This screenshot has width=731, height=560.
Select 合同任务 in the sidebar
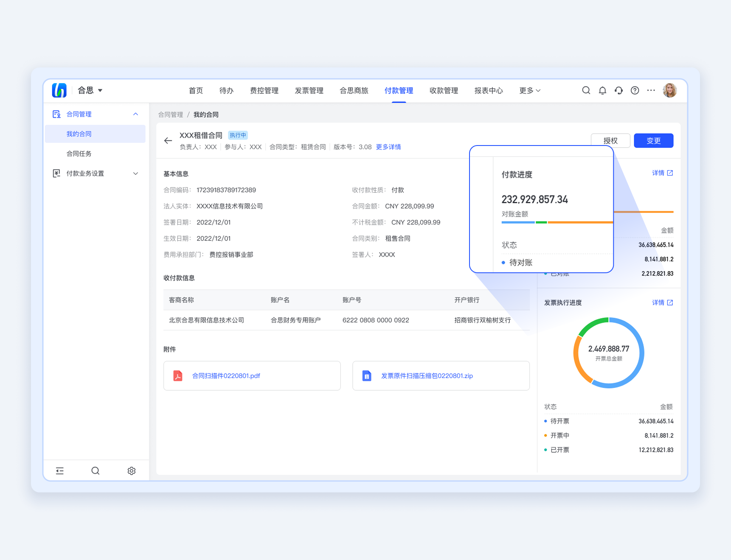click(79, 154)
